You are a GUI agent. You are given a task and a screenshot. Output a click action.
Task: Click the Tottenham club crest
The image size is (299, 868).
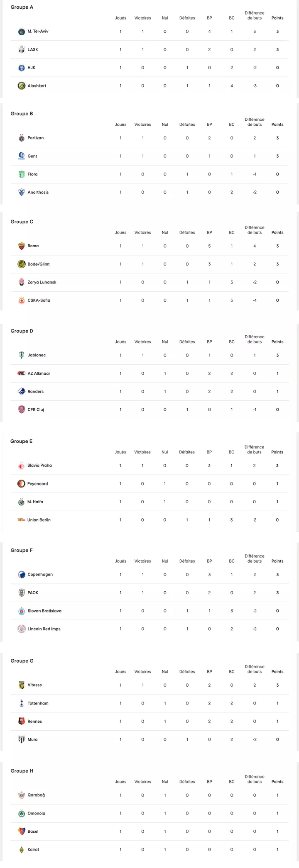tap(22, 703)
